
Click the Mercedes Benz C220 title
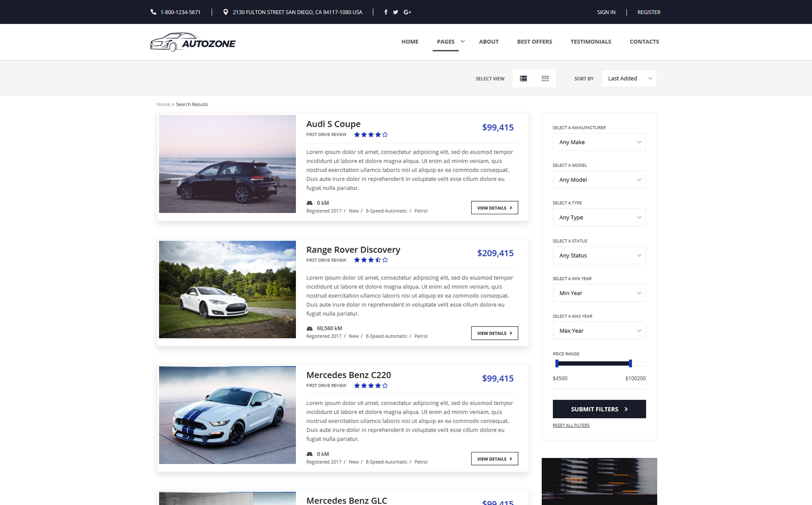pyautogui.click(x=348, y=375)
